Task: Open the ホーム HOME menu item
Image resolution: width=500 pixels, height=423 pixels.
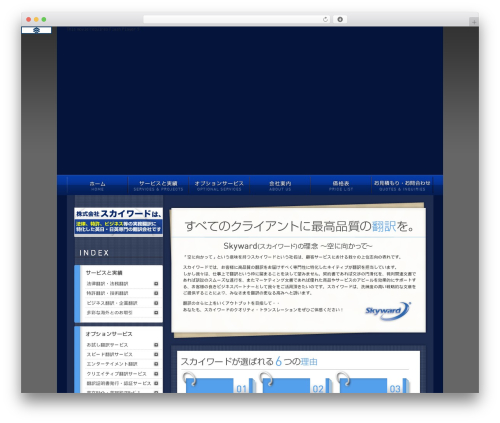Action: point(97,185)
